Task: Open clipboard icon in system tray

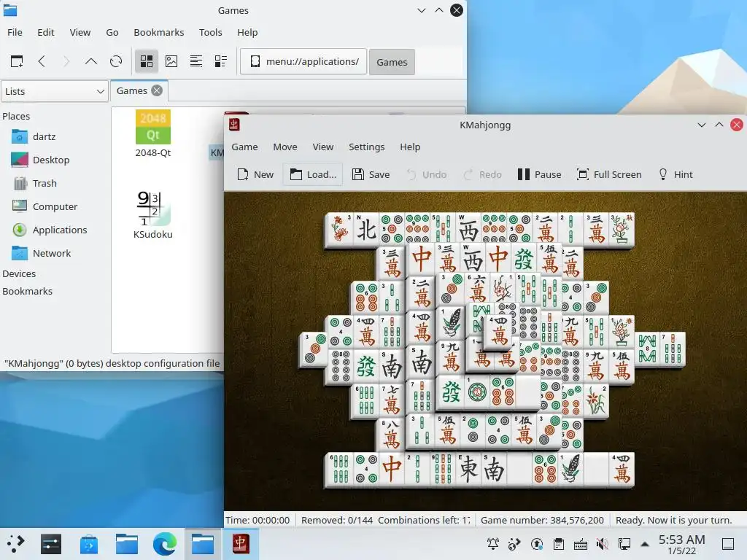Action: coord(558,544)
